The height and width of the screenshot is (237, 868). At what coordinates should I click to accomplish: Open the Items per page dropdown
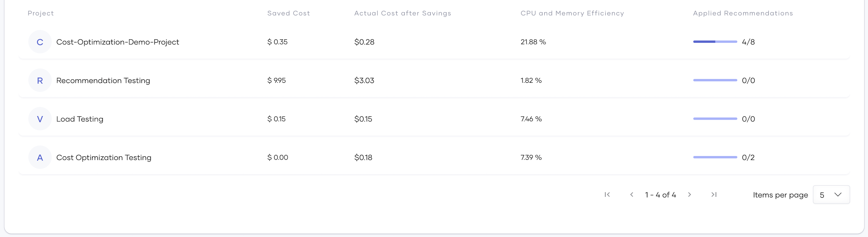click(x=831, y=194)
